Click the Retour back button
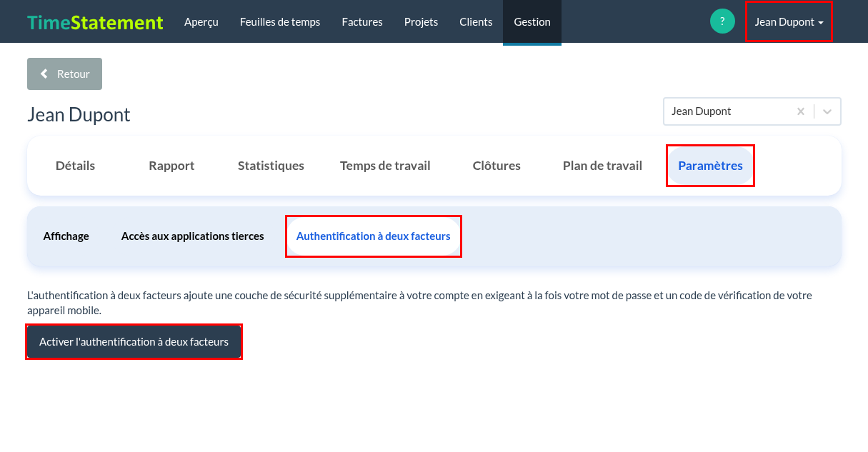This screenshot has height=452, width=868. (x=64, y=74)
